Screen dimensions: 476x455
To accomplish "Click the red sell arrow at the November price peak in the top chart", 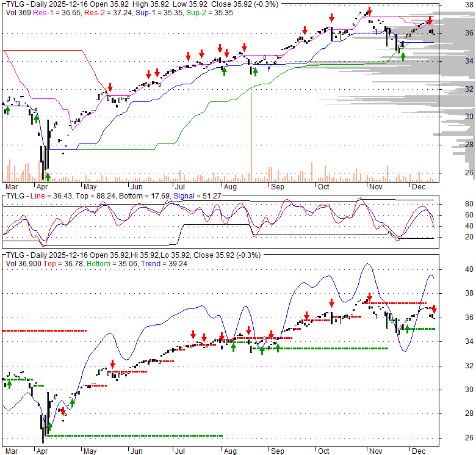I will pyautogui.click(x=369, y=11).
